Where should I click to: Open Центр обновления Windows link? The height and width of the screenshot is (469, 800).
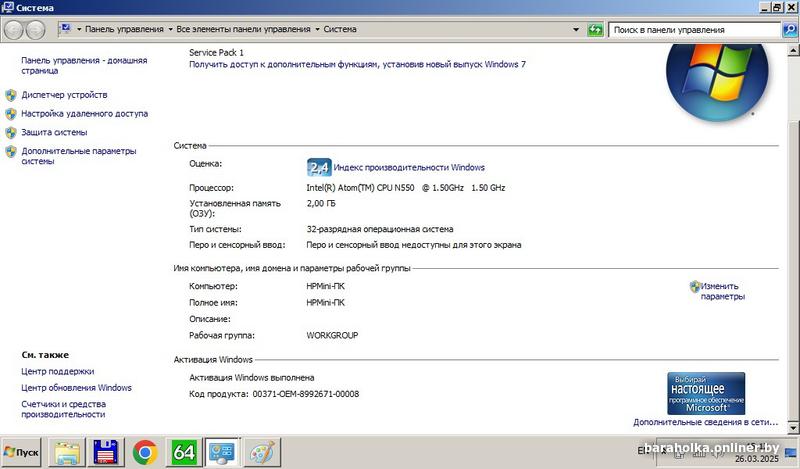tap(77, 388)
